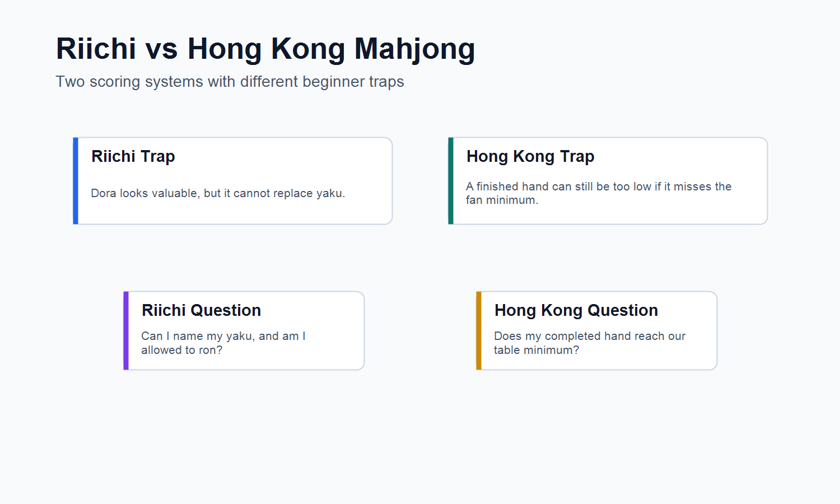This screenshot has height=504, width=840.
Task: Open the Hong Kong Question card
Action: [597, 330]
